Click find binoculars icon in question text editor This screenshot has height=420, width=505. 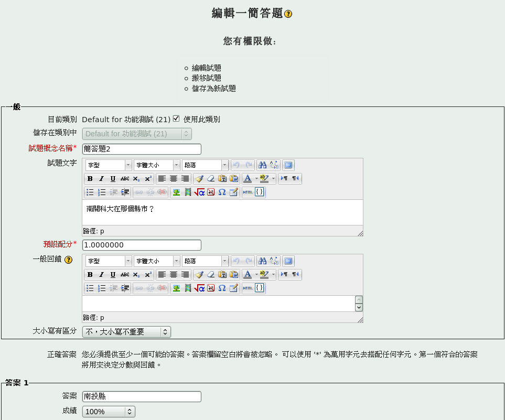point(263,165)
